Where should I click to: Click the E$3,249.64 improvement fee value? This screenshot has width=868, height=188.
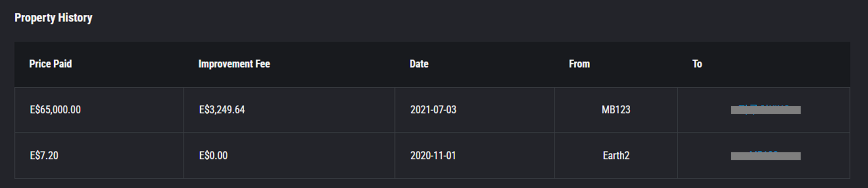coord(222,110)
